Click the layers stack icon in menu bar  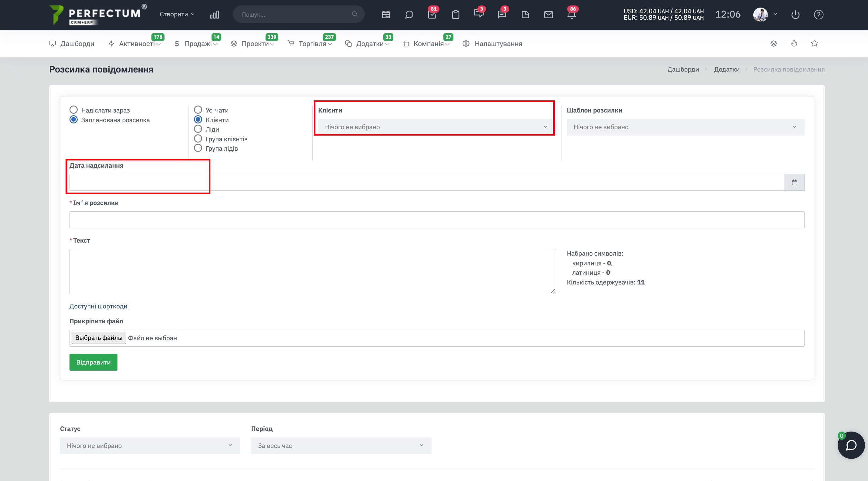(x=774, y=43)
